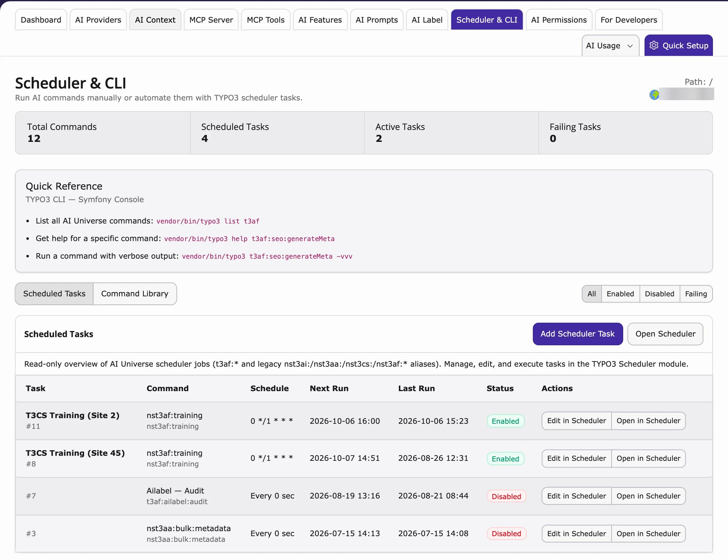This screenshot has height=560, width=728.
Task: Edit task #7 in Scheduler
Action: pos(576,496)
